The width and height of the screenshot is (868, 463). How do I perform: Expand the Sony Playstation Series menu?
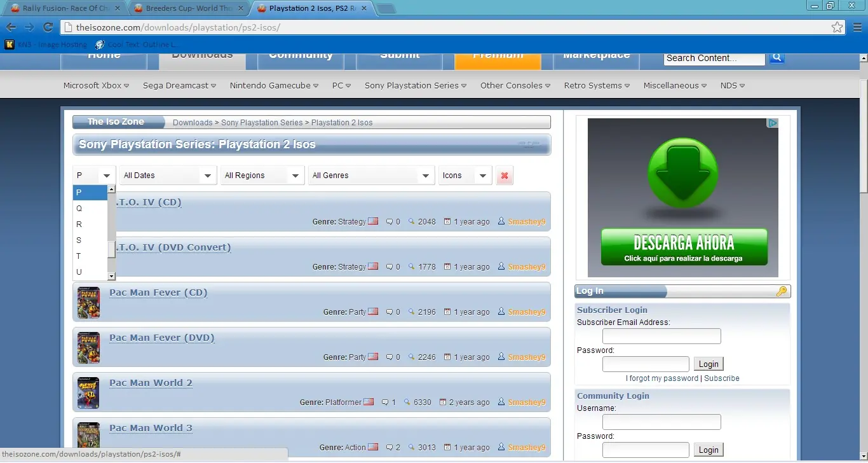coord(416,85)
